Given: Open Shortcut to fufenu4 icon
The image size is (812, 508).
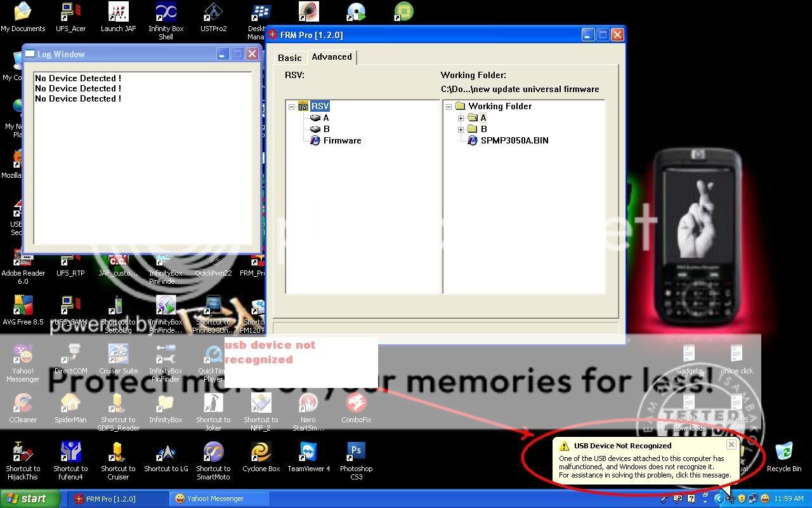Looking at the screenshot, I should [70, 462].
